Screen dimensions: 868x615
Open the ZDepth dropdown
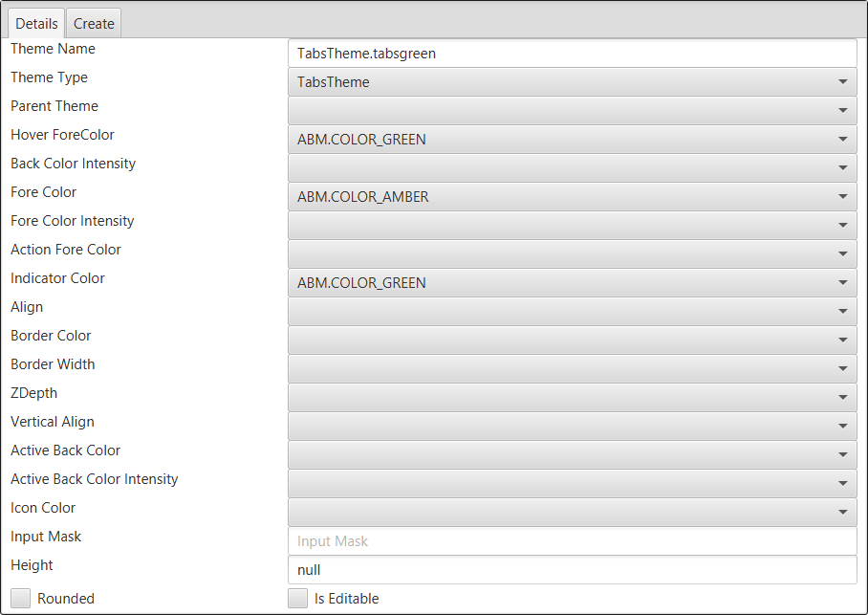[x=572, y=398]
